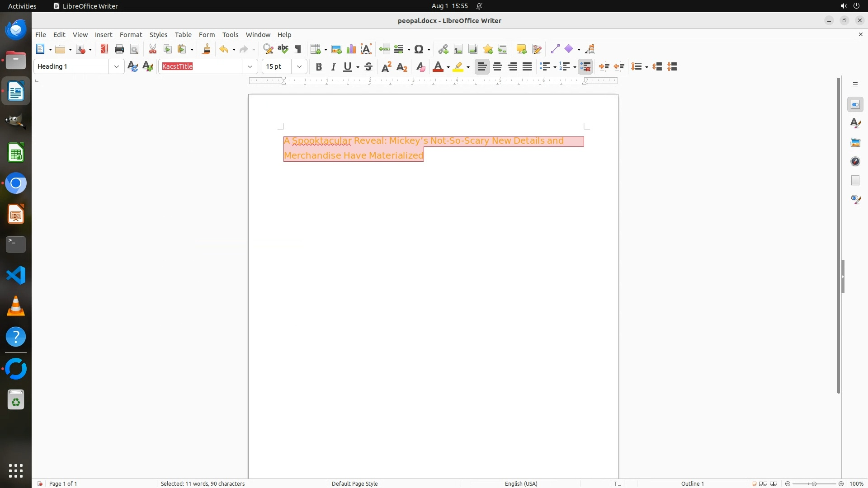868x488 pixels.
Task: Toggle Italic formatting
Action: click(x=334, y=67)
